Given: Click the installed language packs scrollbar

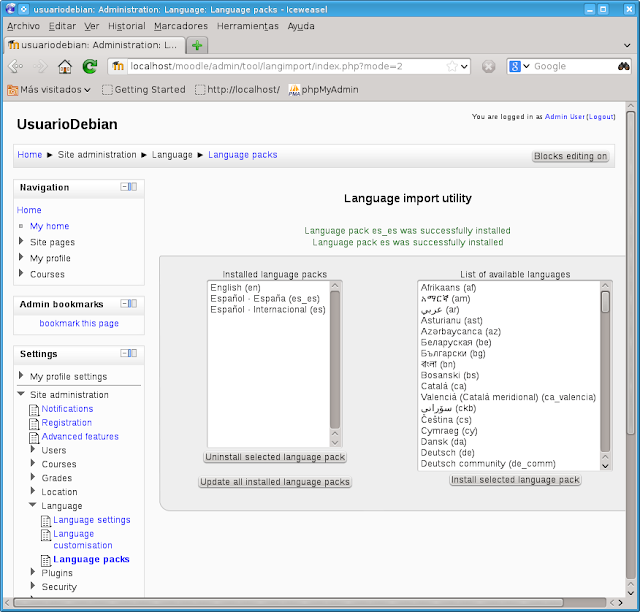Looking at the screenshot, I should tap(335, 363).
